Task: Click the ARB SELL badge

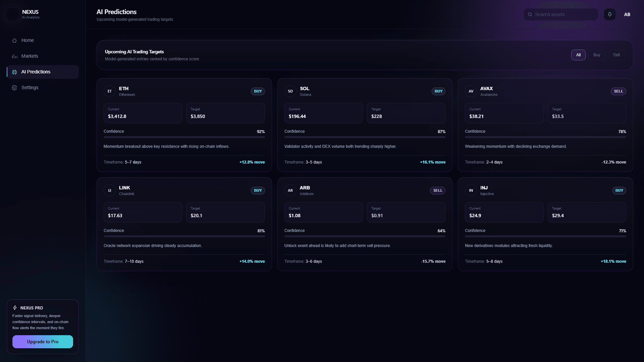Action: pos(438,190)
